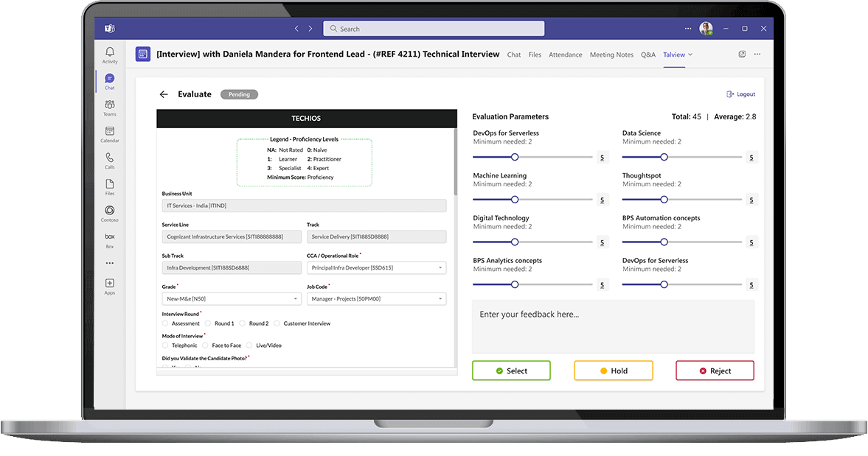Click the Reject button
The width and height of the screenshot is (868, 456).
pyautogui.click(x=715, y=371)
